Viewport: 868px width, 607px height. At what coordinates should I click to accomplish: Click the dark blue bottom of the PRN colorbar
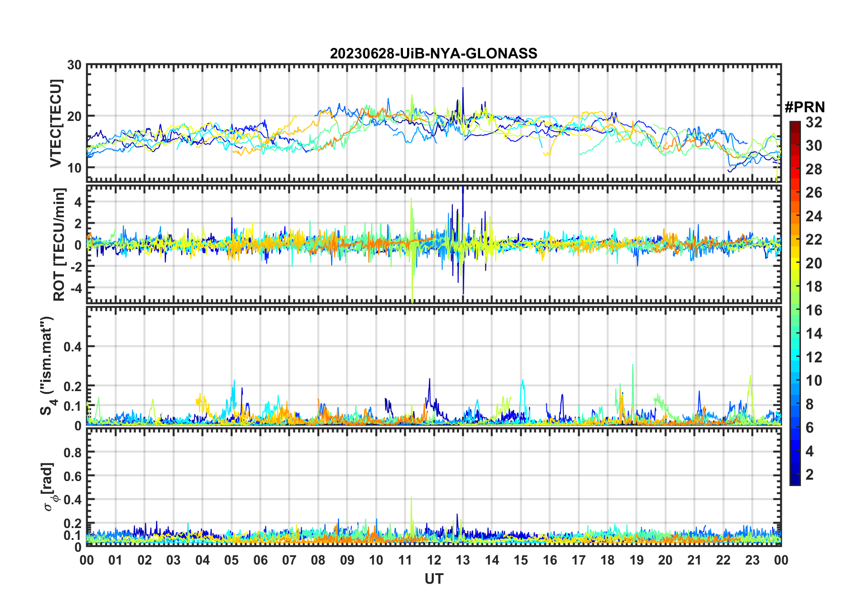tap(795, 481)
